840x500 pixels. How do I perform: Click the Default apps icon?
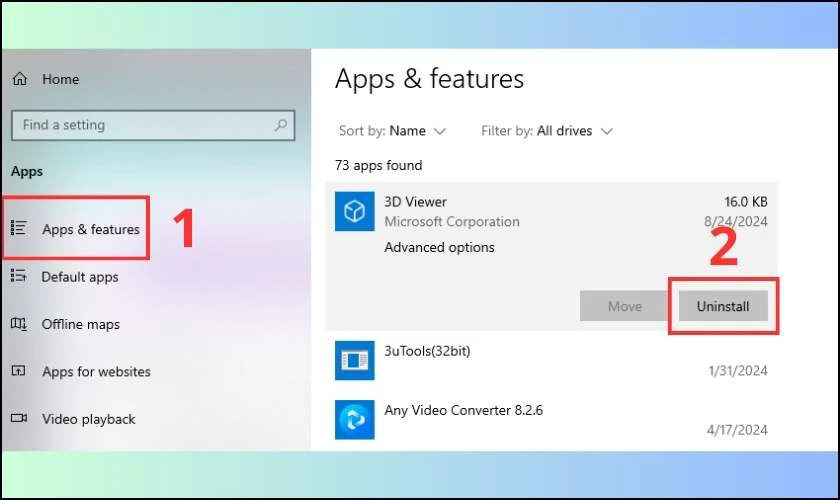click(18, 275)
